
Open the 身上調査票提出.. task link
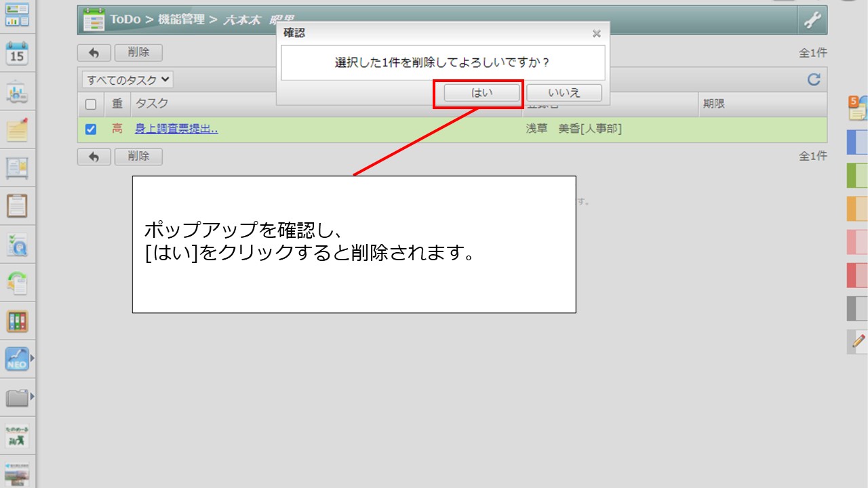pyautogui.click(x=176, y=129)
